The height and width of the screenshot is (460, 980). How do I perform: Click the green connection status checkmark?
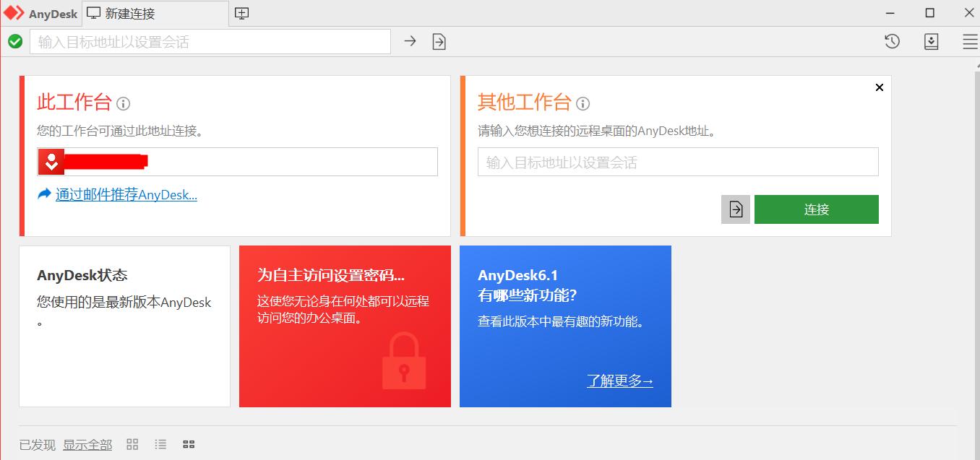click(15, 42)
